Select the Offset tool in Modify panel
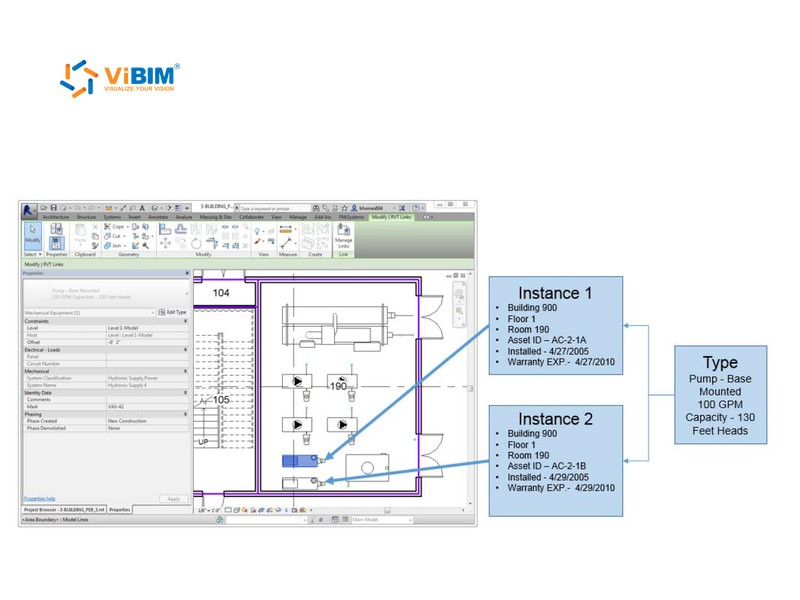 pos(181,229)
